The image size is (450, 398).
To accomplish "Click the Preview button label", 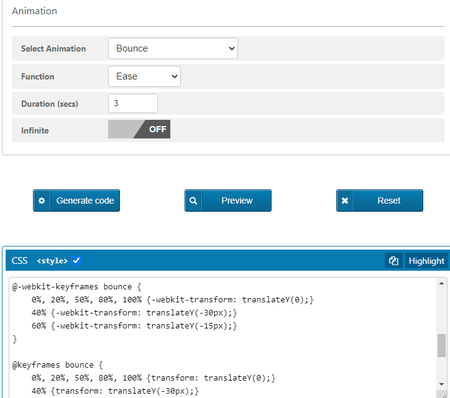I will 237,201.
